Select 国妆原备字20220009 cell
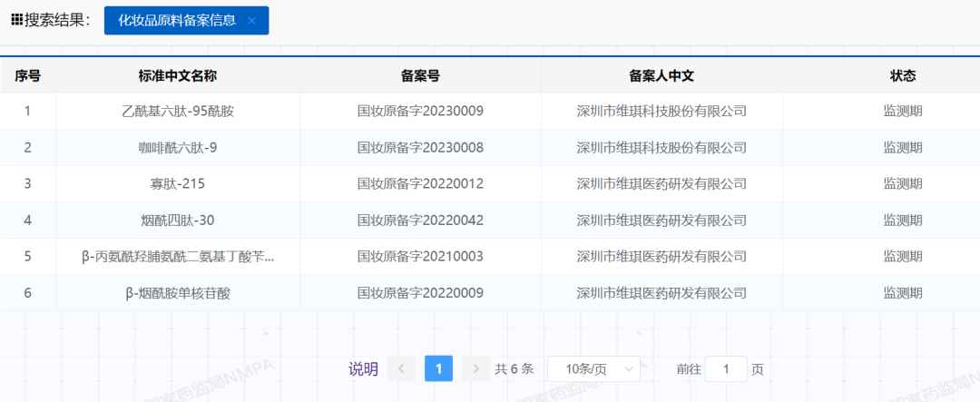980x402 pixels. 420,292
